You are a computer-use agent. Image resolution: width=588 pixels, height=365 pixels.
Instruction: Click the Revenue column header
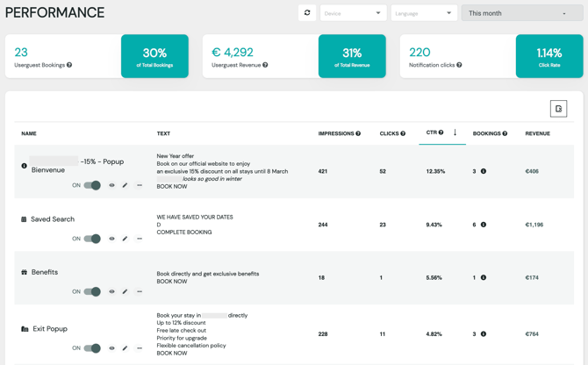coord(537,133)
